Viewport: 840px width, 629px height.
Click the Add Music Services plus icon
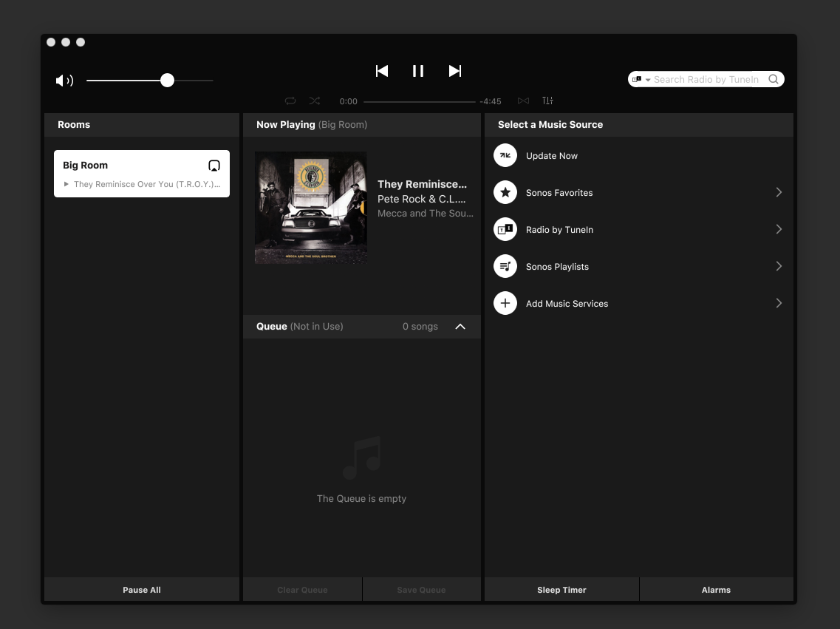[505, 303]
